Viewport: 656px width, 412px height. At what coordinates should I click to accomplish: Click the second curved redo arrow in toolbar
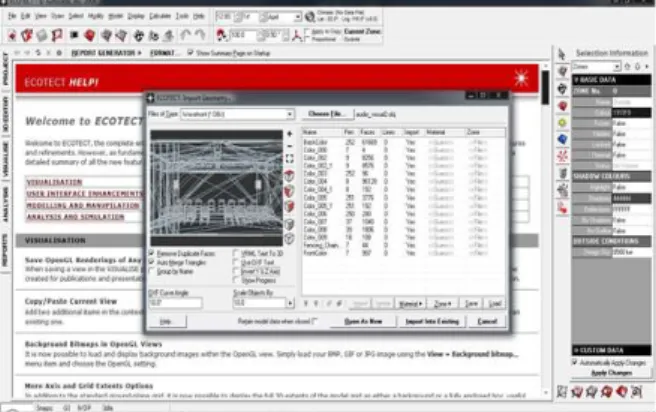point(200,35)
